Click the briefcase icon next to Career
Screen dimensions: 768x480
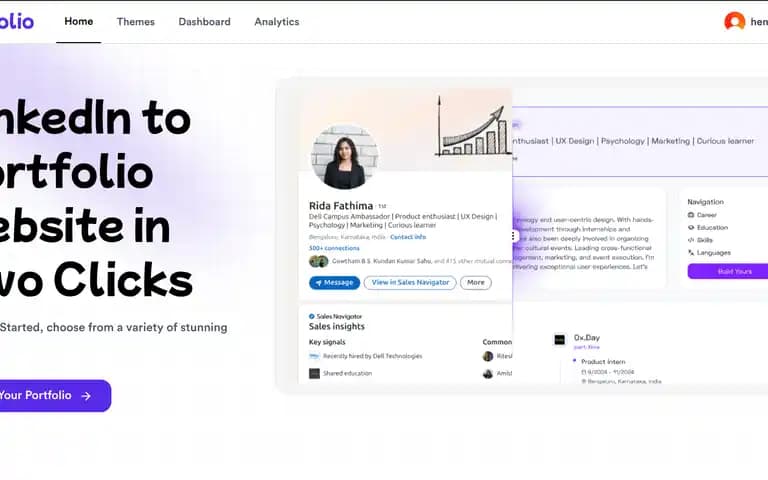[691, 215]
